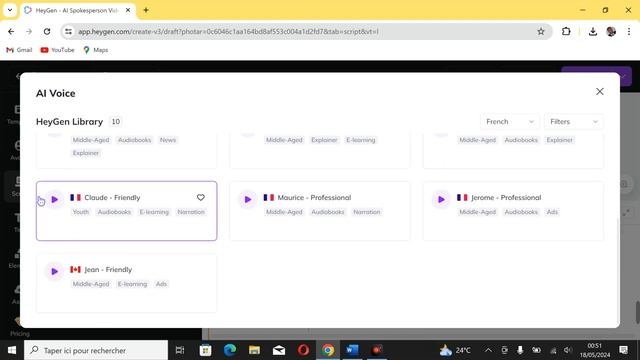Play the Claude - Friendly voice preview
This screenshot has height=360, width=640.
point(55,200)
